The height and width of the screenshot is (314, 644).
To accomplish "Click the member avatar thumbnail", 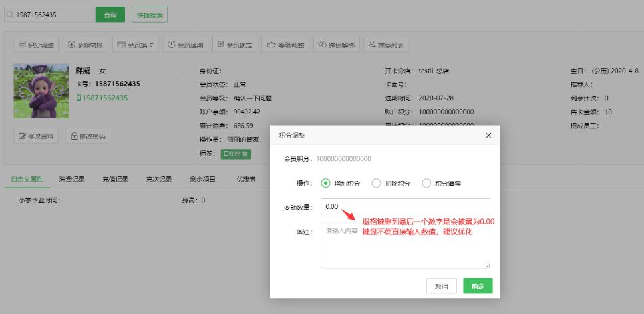I will [x=41, y=91].
